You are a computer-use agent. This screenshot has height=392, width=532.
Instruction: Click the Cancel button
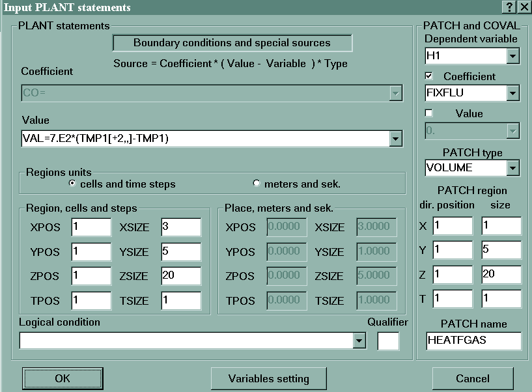(x=472, y=378)
